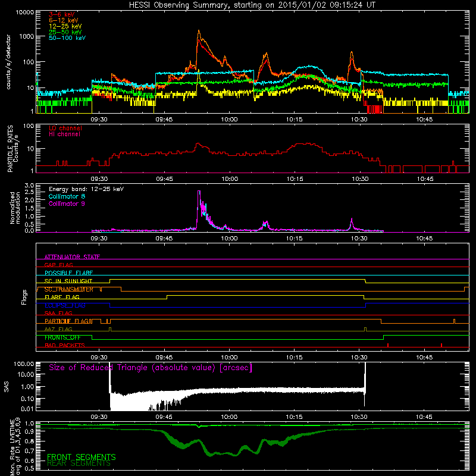
Task: Select the BAD_PACKETS flag label
Action: 65,345
